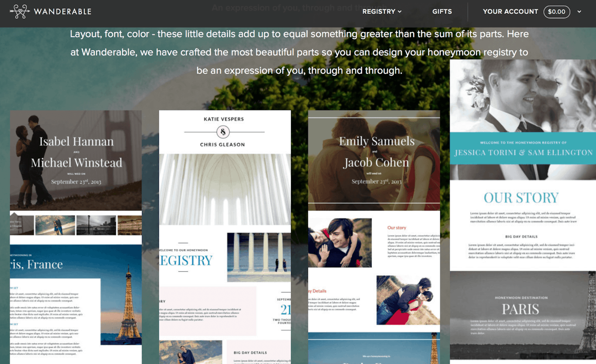This screenshot has width=596, height=364.
Task: Choose the Emily Samuels template preview
Action: click(x=374, y=237)
